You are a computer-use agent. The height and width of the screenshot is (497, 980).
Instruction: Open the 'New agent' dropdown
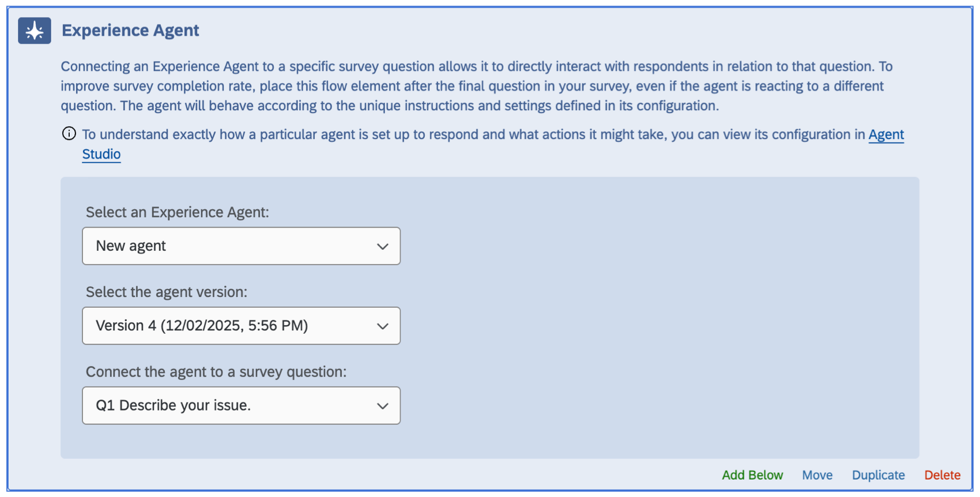[242, 246]
